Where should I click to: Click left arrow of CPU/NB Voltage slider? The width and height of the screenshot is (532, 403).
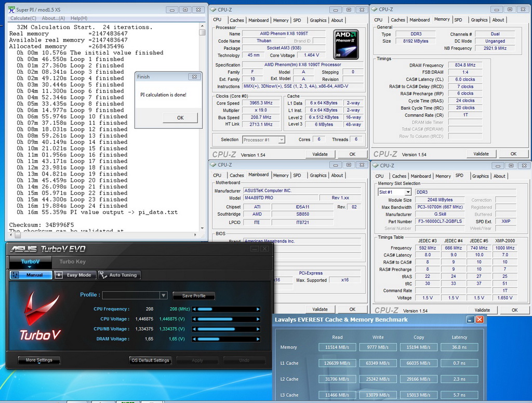pyautogui.click(x=194, y=329)
